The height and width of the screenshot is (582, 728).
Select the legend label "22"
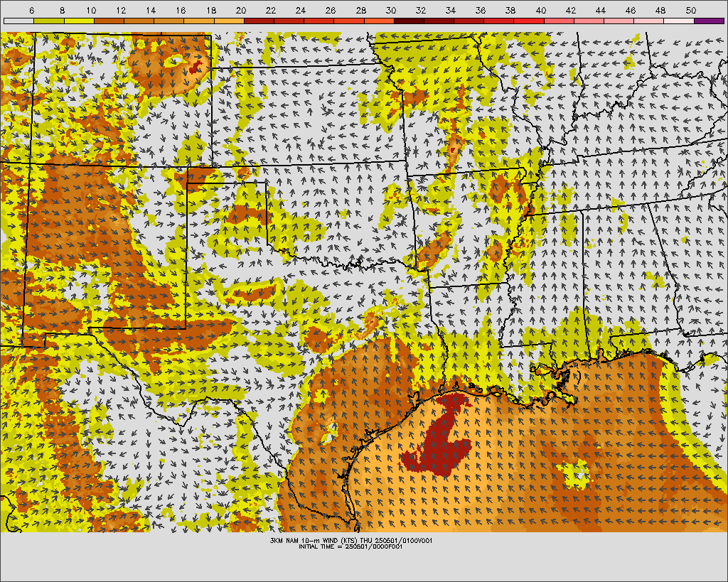pyautogui.click(x=271, y=10)
